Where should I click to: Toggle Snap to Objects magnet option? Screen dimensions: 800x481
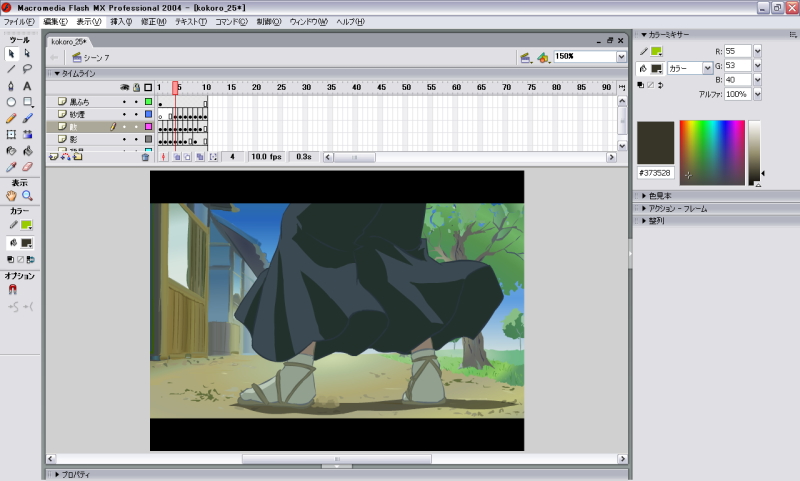(13, 290)
